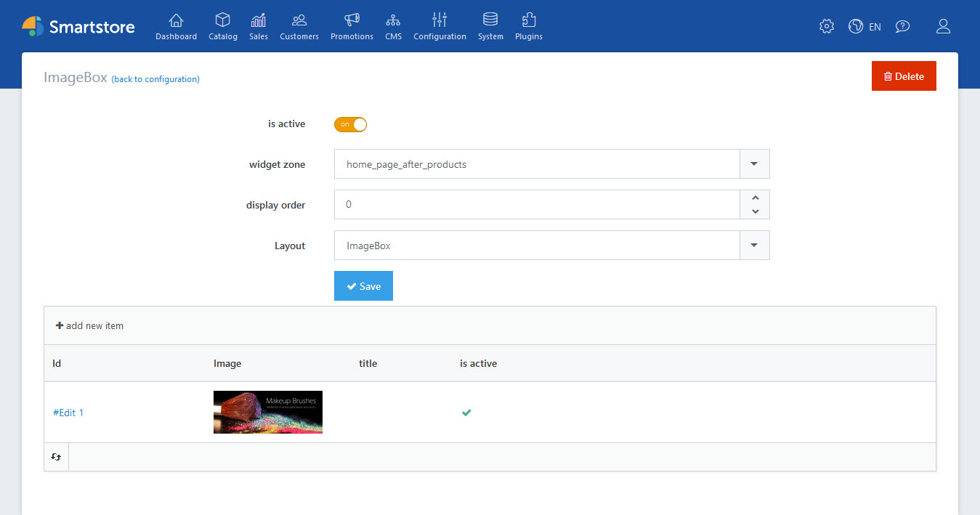Screen dimensions: 980x515
Task: Click the Save button
Action: (x=363, y=286)
